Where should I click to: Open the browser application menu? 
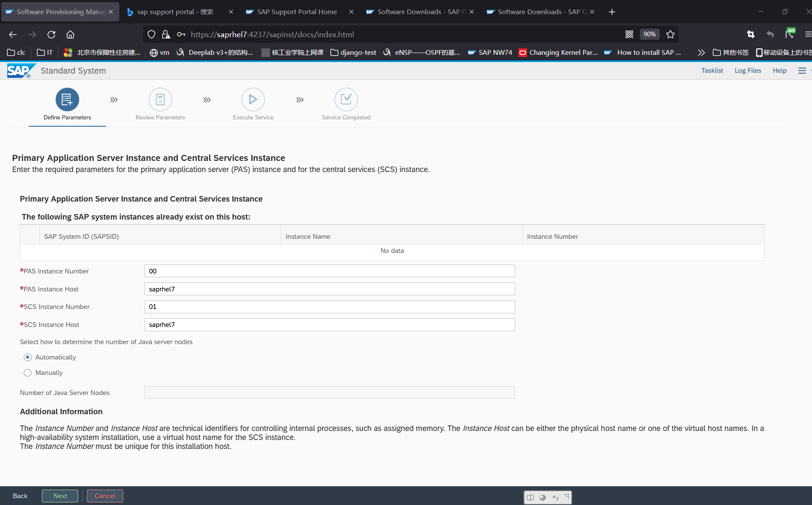(808, 34)
